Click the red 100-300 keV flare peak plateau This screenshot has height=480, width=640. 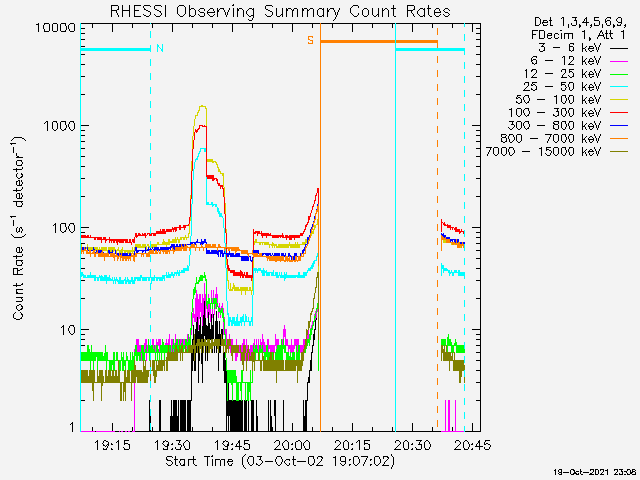tap(201, 126)
